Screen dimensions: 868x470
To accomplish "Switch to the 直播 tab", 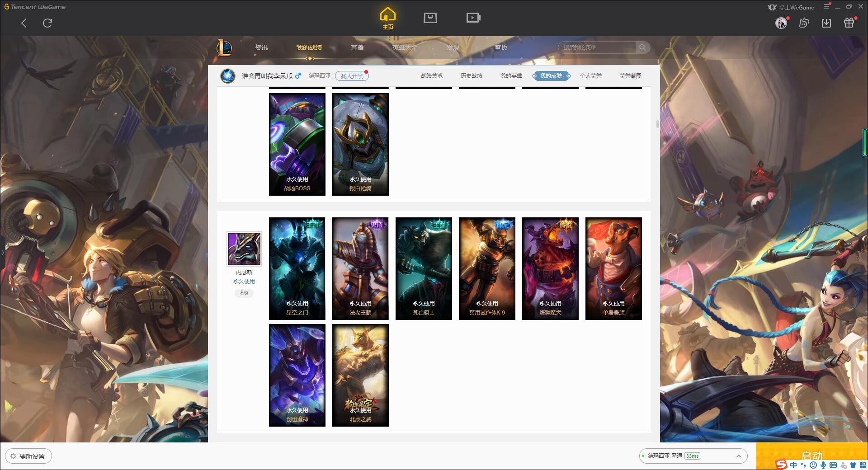I will (x=357, y=47).
